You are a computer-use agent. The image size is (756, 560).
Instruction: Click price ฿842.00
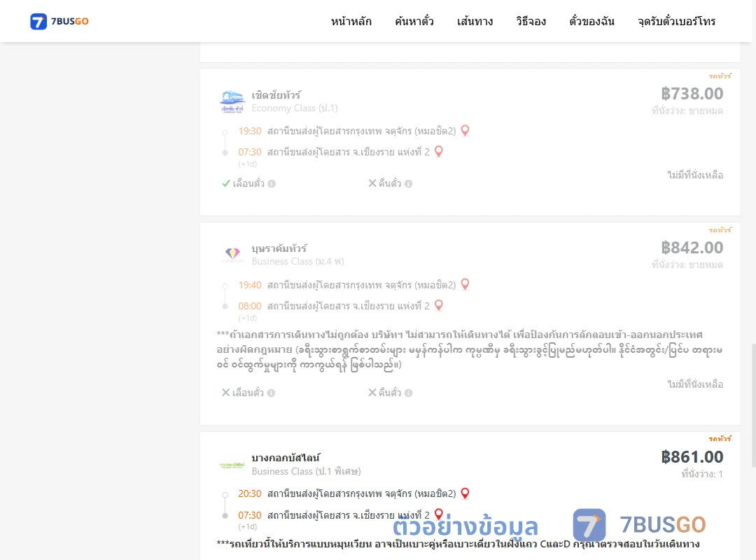coord(692,247)
